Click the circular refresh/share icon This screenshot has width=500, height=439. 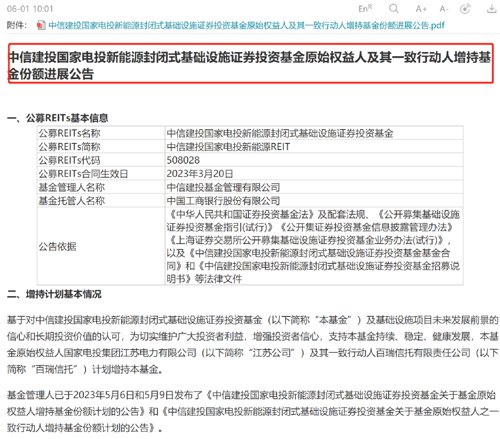465,9
